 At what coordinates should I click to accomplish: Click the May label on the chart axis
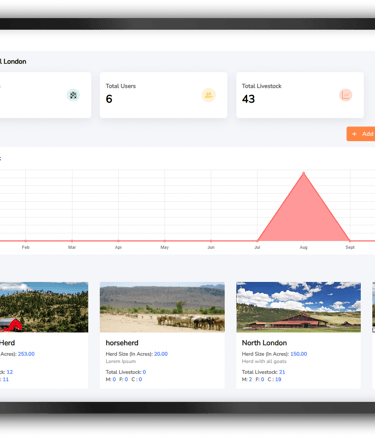165,247
